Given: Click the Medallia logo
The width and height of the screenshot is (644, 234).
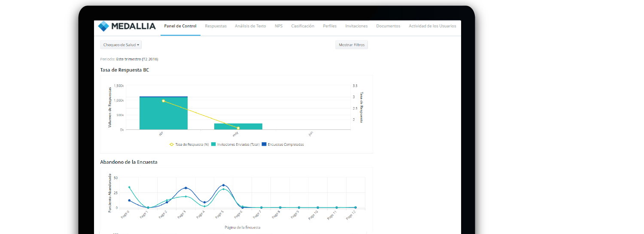Looking at the screenshot, I should (127, 26).
